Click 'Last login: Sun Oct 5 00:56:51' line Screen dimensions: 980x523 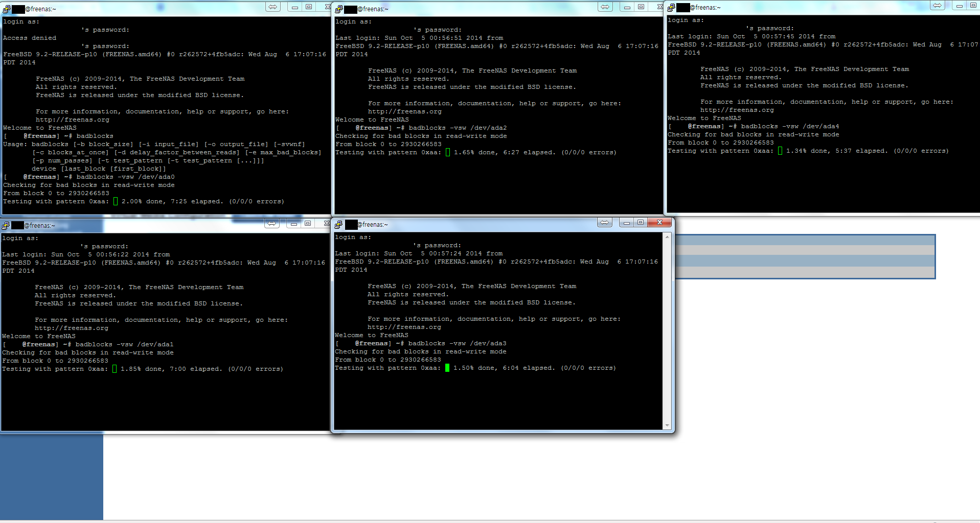tap(419, 38)
